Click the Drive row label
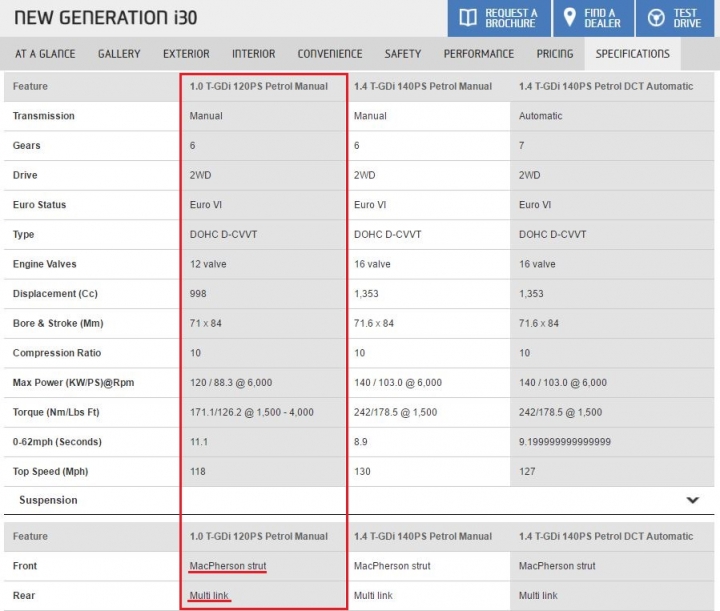720x611 pixels. point(25,175)
